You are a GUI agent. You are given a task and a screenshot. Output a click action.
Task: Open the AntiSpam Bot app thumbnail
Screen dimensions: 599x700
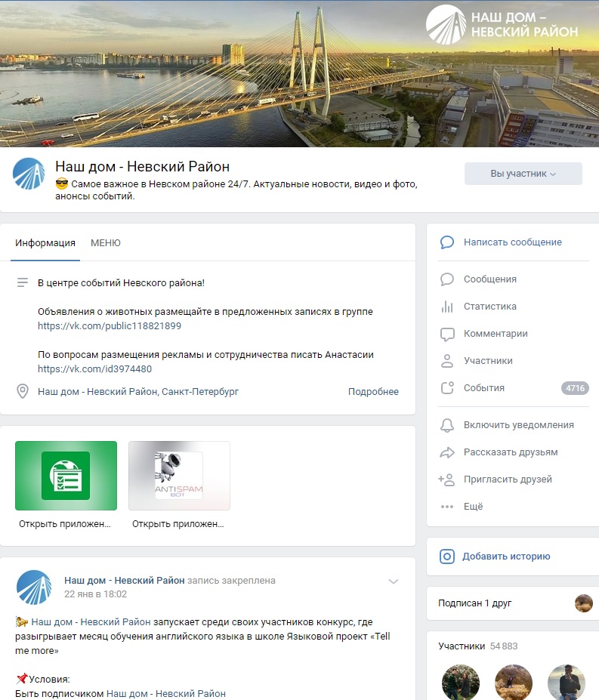pyautogui.click(x=179, y=476)
